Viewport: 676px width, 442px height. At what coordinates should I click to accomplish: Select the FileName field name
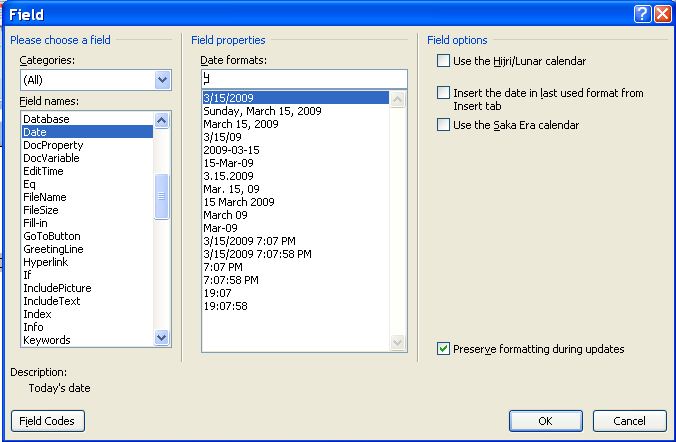coord(45,197)
